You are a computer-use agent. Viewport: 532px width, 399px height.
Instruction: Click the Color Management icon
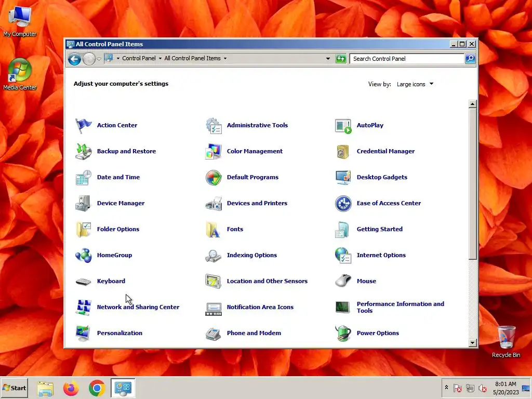[x=214, y=151]
